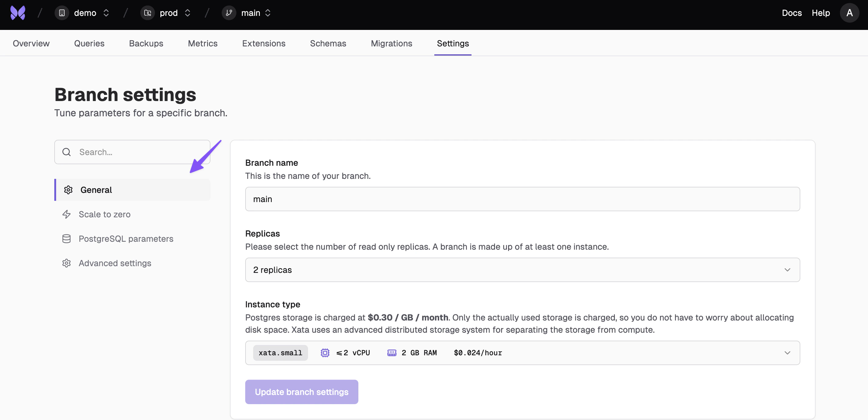Click the Advanced settings gear icon
The height and width of the screenshot is (420, 868).
click(x=66, y=263)
